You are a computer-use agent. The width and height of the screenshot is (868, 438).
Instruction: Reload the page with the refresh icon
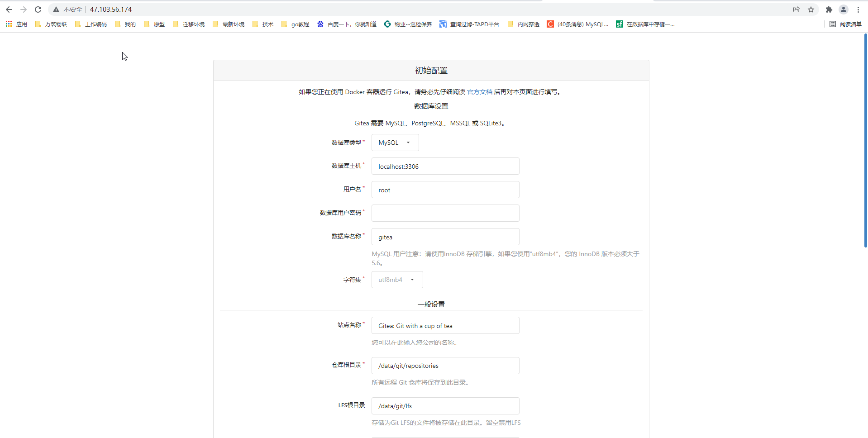pyautogui.click(x=38, y=10)
